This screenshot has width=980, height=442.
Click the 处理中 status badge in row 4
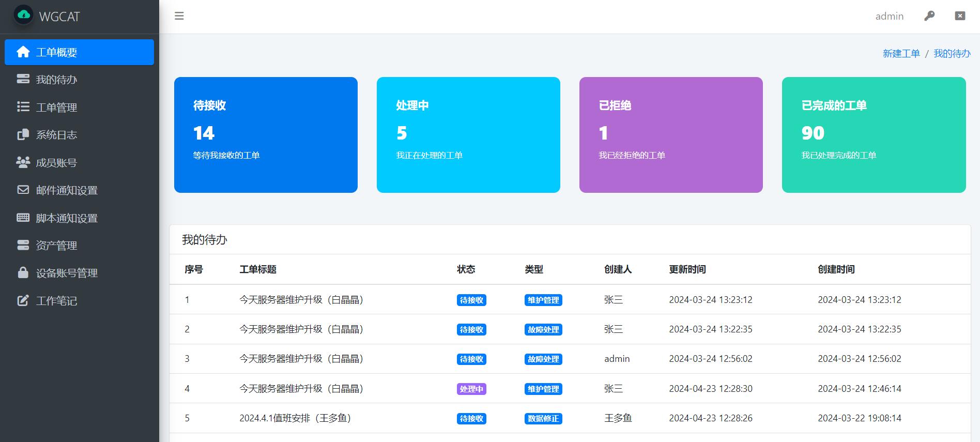pyautogui.click(x=471, y=389)
